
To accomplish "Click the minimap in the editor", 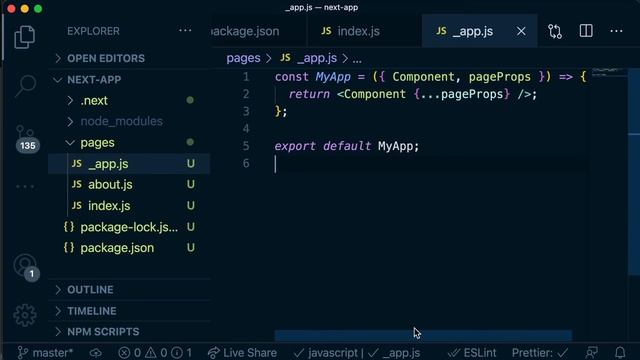I will point(609,73).
